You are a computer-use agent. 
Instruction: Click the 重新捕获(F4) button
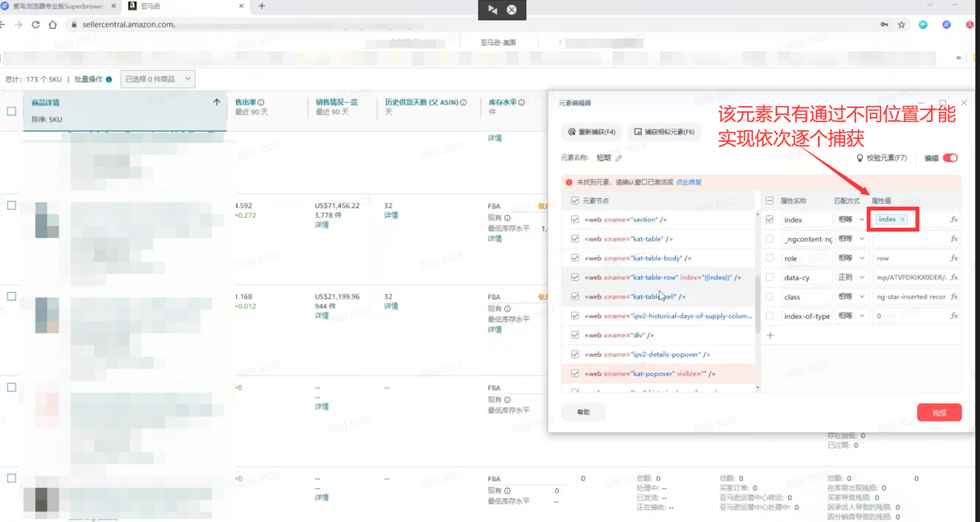coord(592,132)
